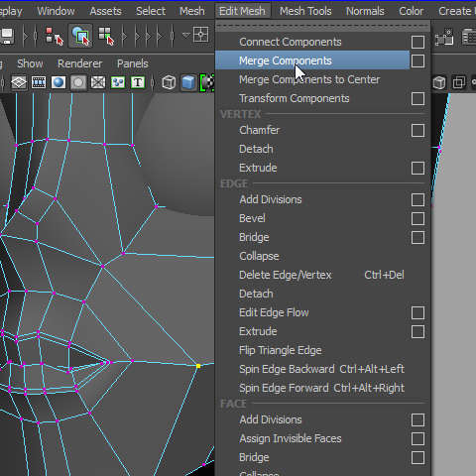Switch to select by component type icon
Screen dimensions: 476x476
106,36
